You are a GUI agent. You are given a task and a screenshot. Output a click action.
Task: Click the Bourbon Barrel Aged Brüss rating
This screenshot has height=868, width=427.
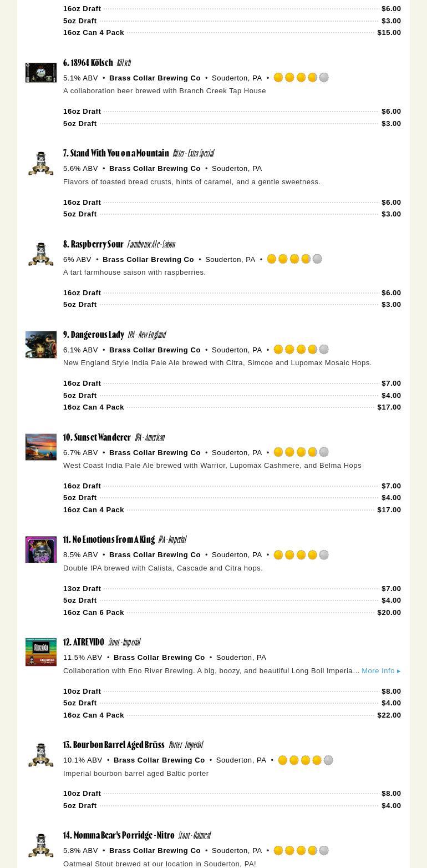coord(306,760)
